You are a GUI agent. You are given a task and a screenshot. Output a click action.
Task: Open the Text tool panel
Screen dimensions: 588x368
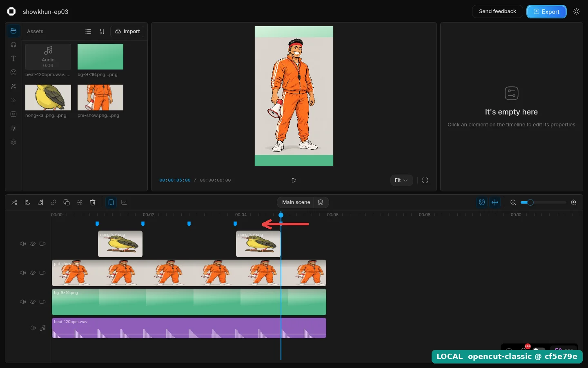click(x=13, y=58)
